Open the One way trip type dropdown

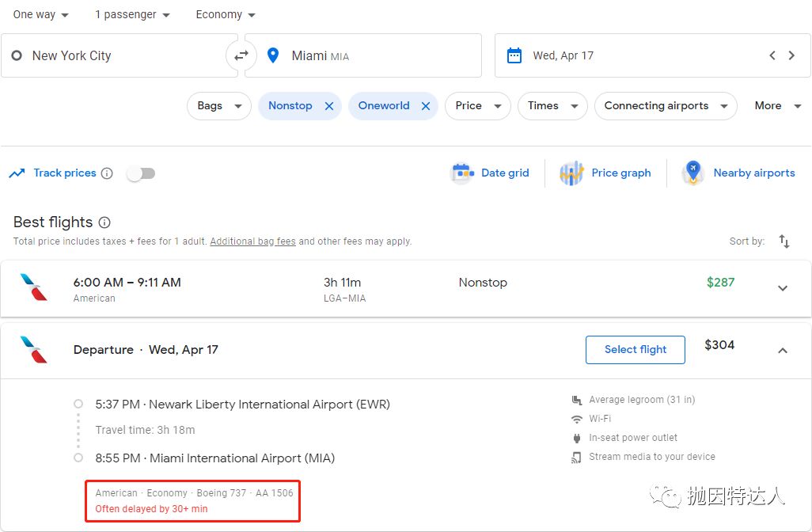(x=41, y=14)
